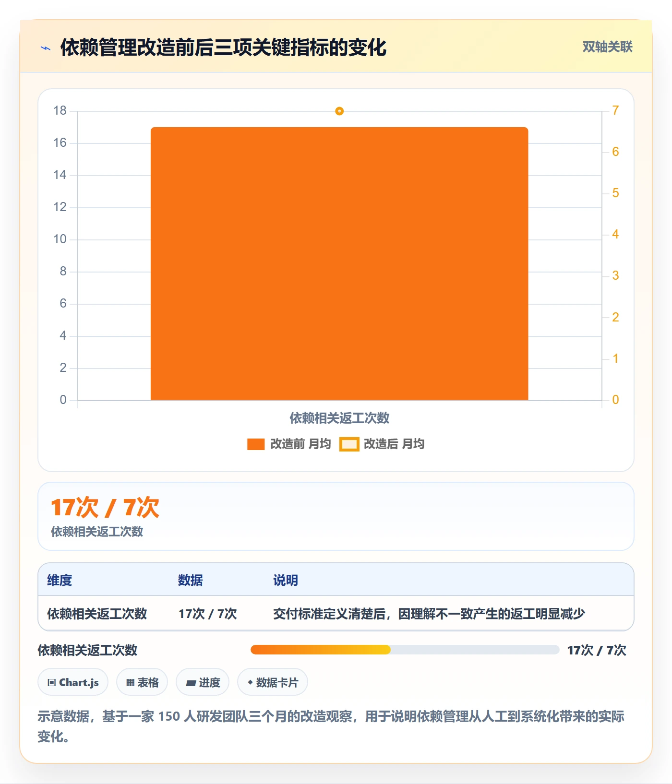The width and height of the screenshot is (672, 784).
Task: Click the table description about 交付标准定义清楚后
Action: click(429, 614)
